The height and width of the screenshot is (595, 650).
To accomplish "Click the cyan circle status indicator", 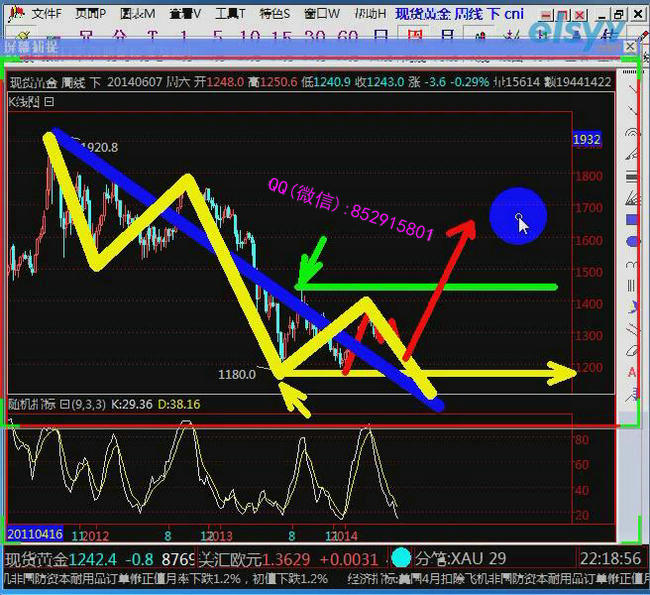I will coord(401,557).
